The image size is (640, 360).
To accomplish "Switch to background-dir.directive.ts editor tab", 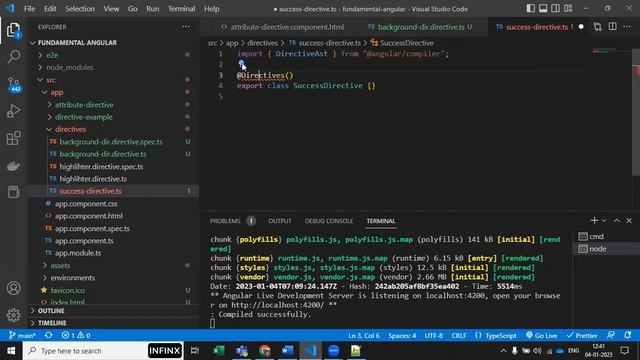I will pyautogui.click(x=420, y=27).
